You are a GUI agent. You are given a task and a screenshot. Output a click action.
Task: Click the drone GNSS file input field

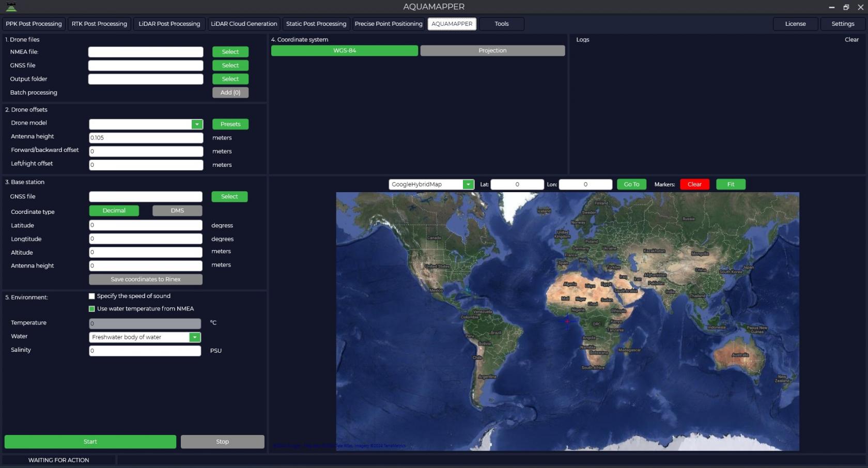pyautogui.click(x=146, y=65)
